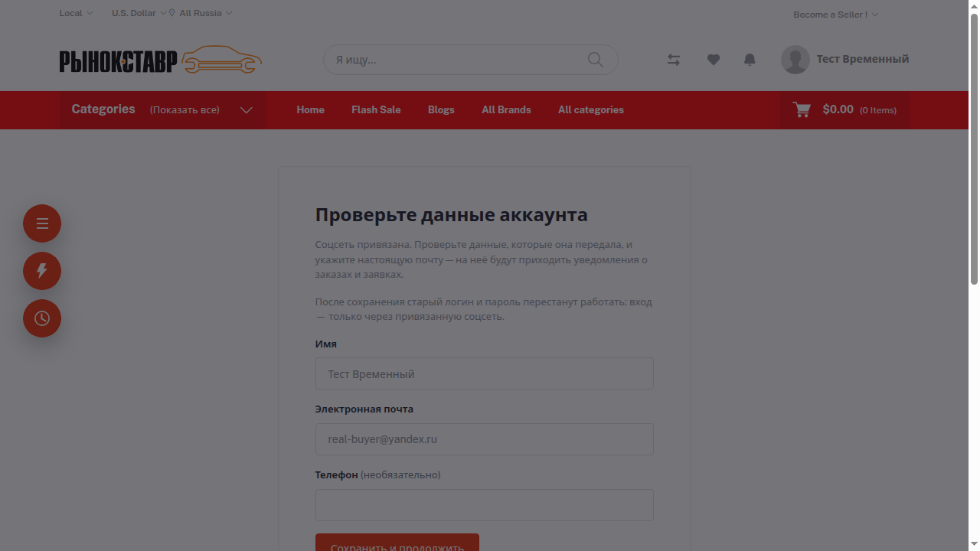
Task: Open the Blogs menu item
Action: point(441,109)
